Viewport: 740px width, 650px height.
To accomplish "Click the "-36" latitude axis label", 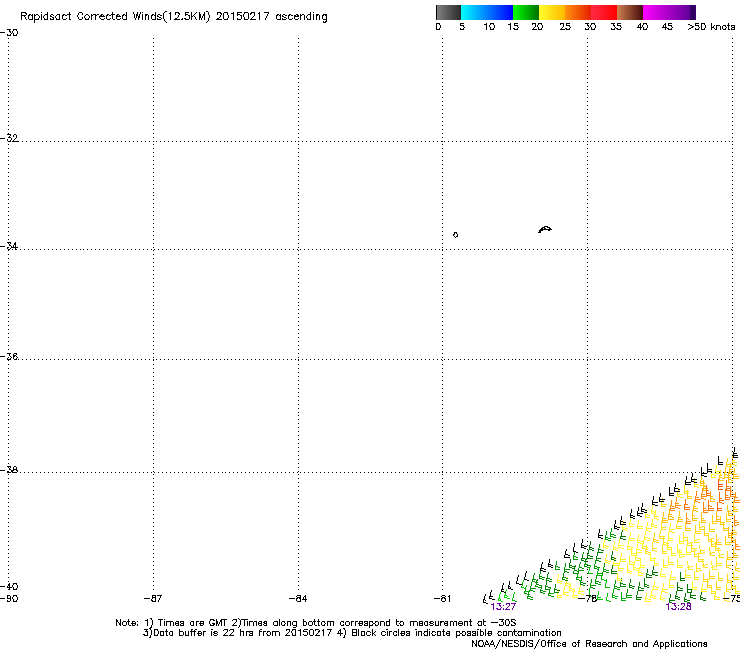I will click(9, 356).
